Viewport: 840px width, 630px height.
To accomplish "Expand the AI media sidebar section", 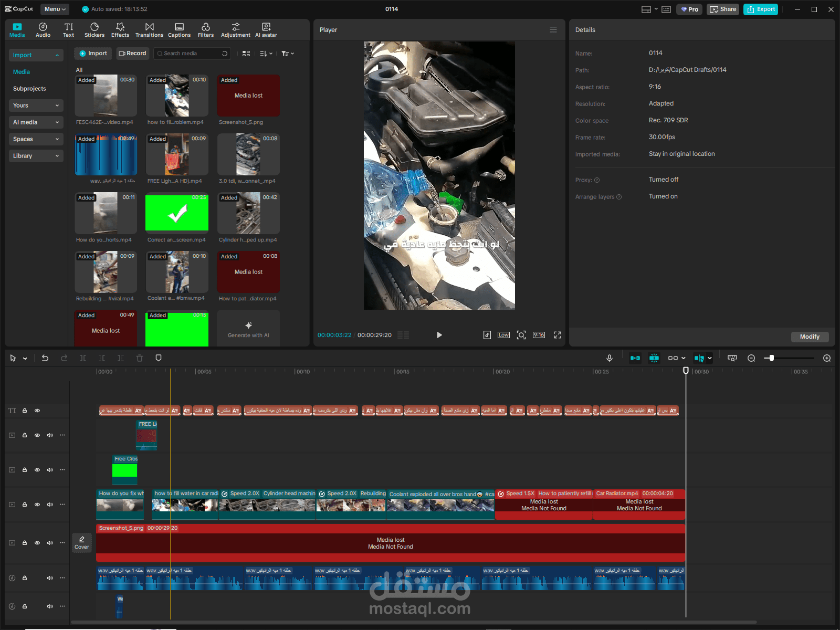I will tap(36, 122).
